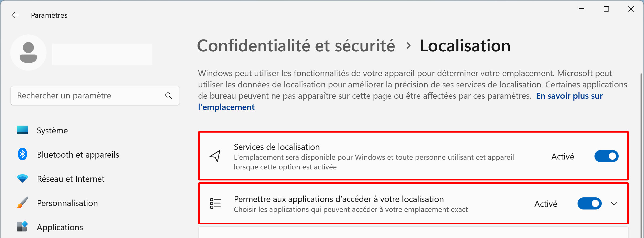Disable app access to localisation toggle
Image resolution: width=644 pixels, height=238 pixels.
[589, 204]
